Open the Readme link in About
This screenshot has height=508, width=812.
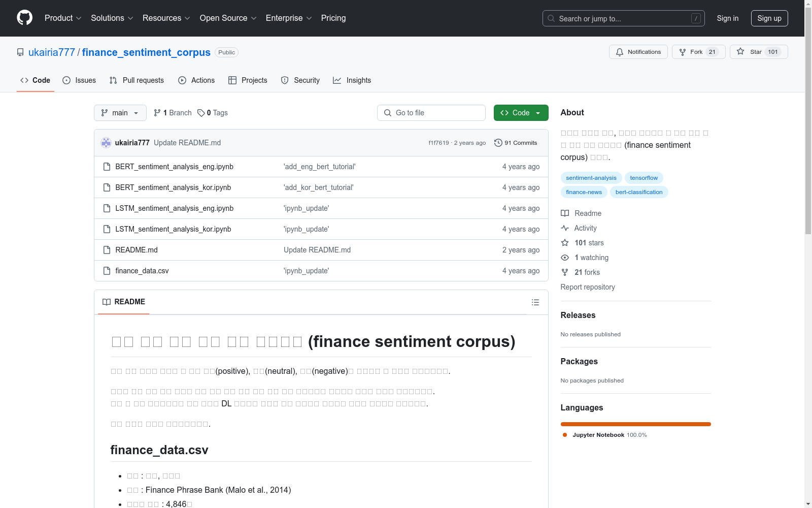point(581,213)
